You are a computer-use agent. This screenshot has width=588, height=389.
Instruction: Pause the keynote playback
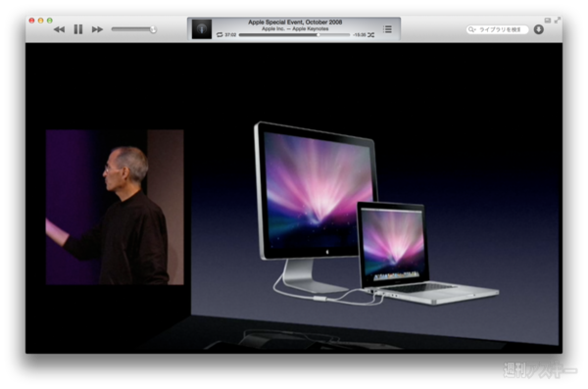78,29
